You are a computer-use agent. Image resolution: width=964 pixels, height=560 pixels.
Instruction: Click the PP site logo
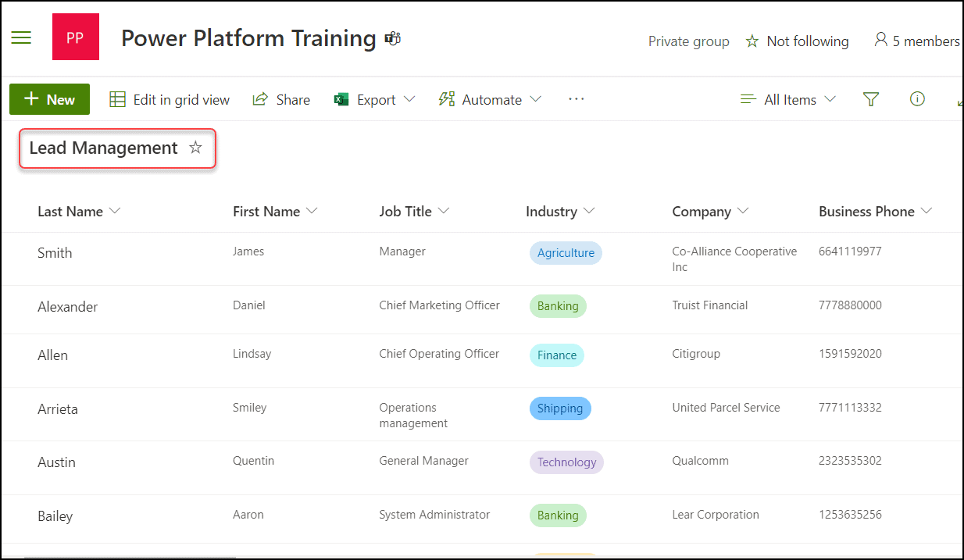point(75,37)
